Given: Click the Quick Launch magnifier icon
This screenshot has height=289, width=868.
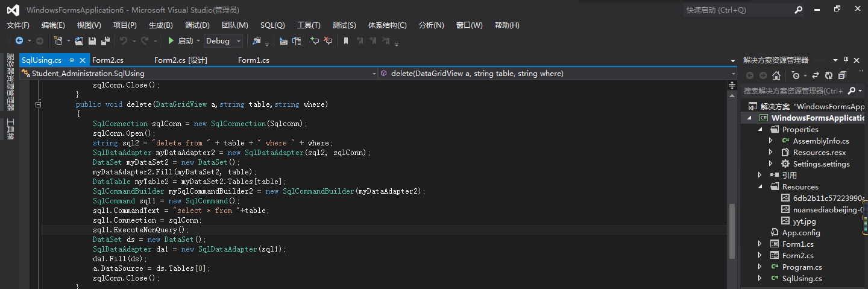Looking at the screenshot, I should click(x=798, y=10).
